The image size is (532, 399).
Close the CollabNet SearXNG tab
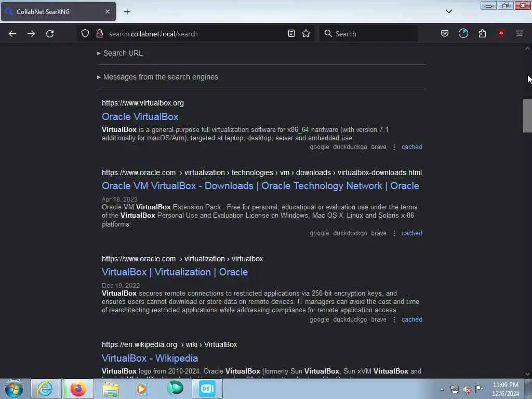coord(108,11)
